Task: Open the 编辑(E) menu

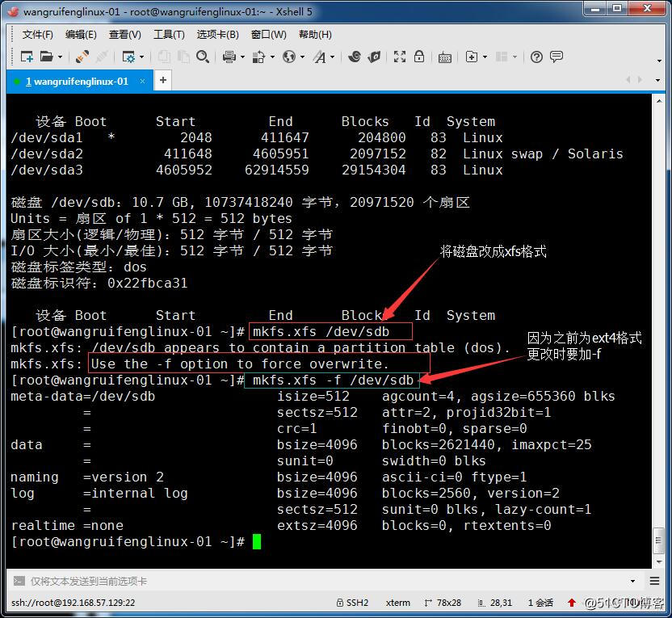Action: click(81, 34)
